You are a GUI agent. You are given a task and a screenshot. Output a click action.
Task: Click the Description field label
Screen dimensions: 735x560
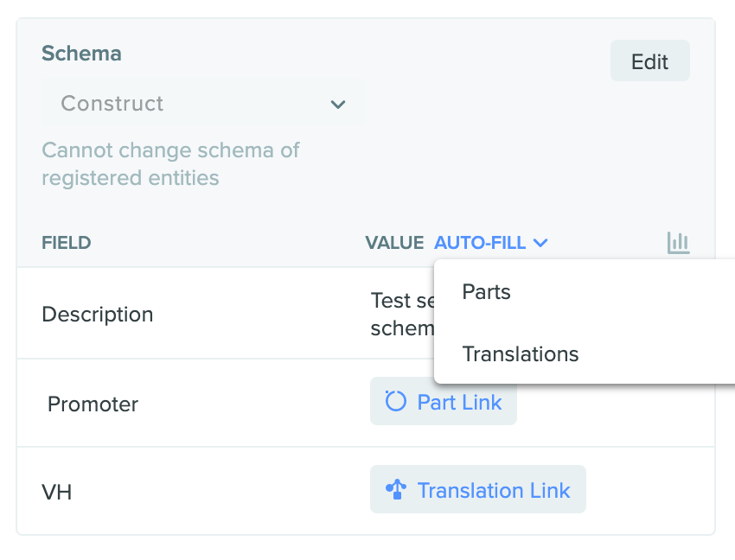(x=98, y=315)
